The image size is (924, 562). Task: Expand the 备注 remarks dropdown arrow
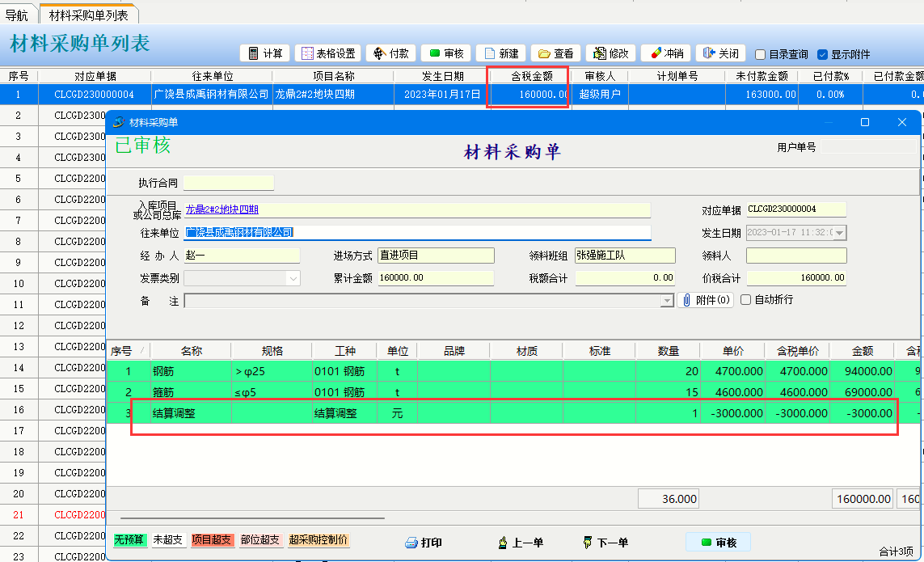(x=667, y=301)
